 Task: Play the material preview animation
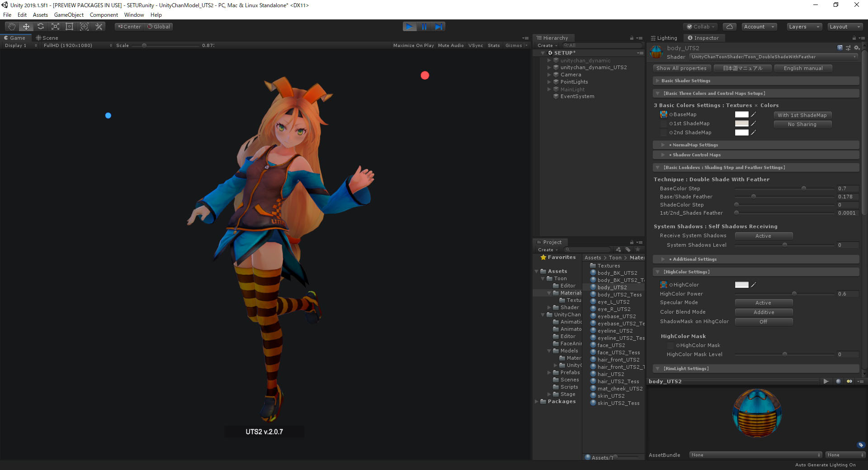pyautogui.click(x=826, y=381)
